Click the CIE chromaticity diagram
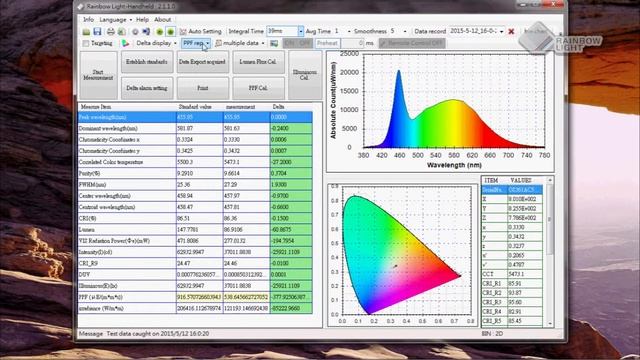 coord(402,256)
